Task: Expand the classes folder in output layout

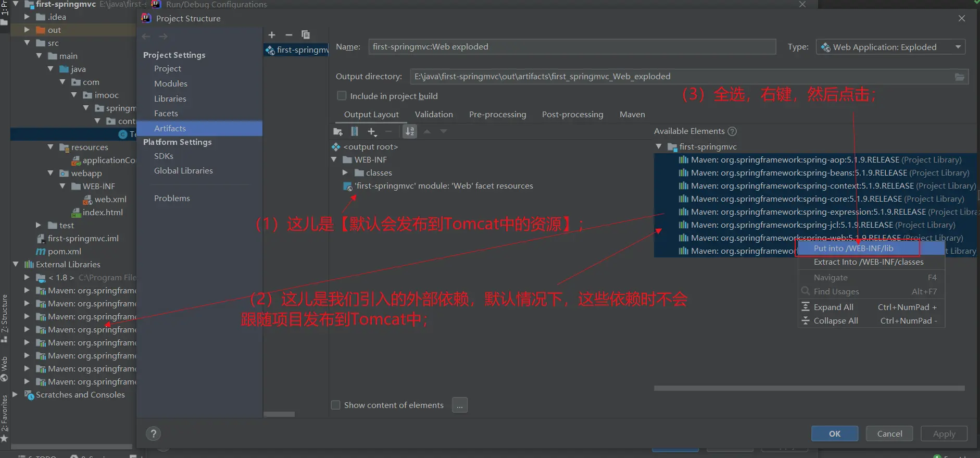Action: pos(345,172)
